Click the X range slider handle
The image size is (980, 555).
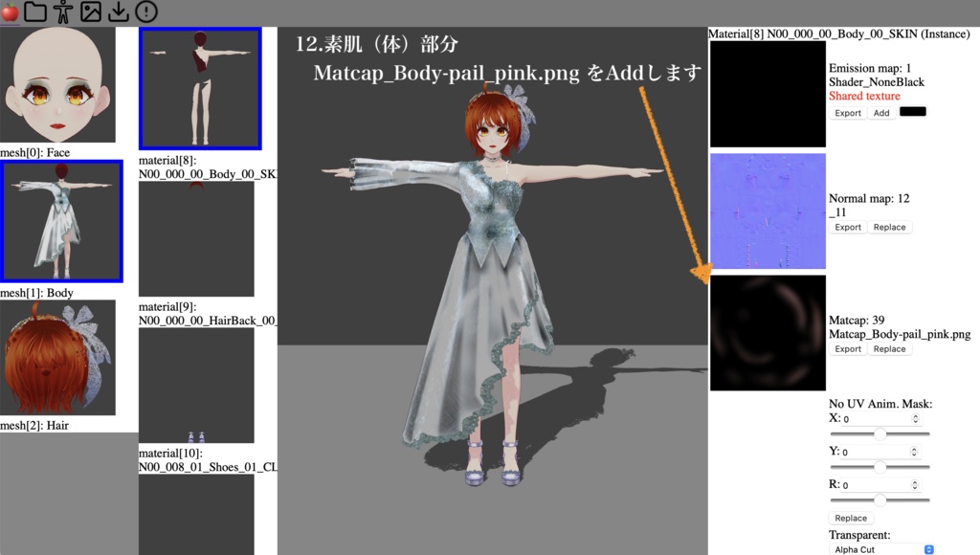pos(880,433)
